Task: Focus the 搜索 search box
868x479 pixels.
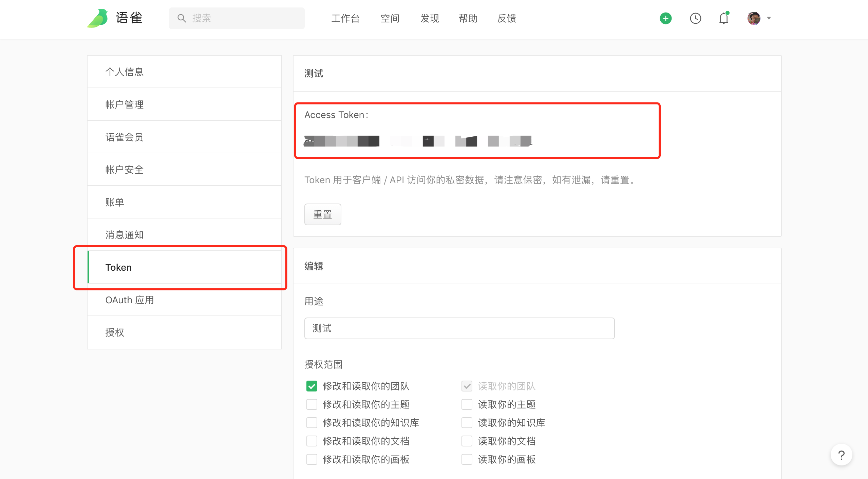Action: click(x=237, y=18)
